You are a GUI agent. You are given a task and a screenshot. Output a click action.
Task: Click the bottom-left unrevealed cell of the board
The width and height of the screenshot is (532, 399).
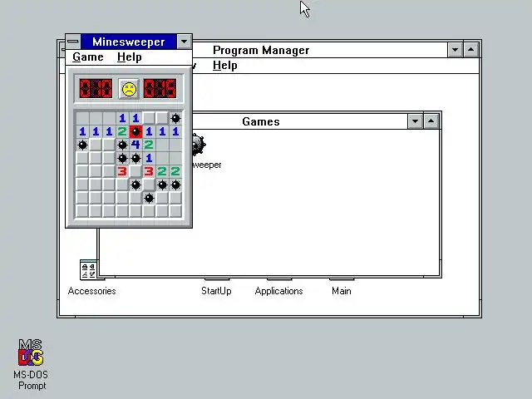tap(82, 211)
